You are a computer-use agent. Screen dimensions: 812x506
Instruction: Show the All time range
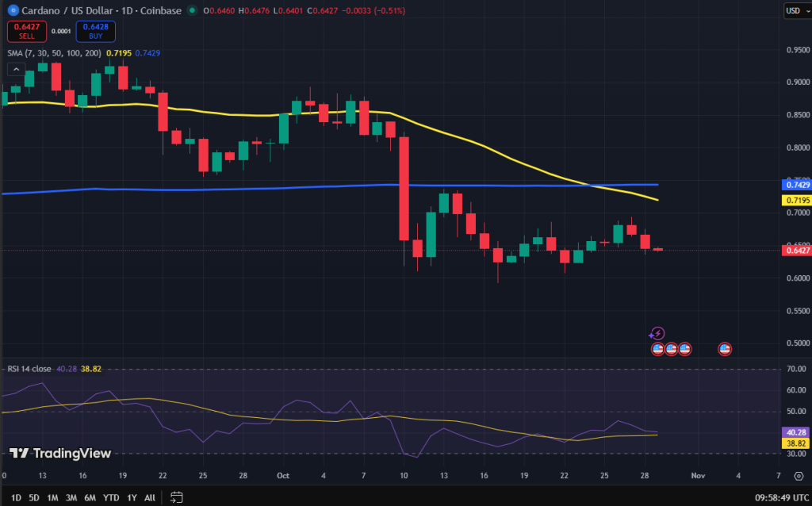click(150, 498)
